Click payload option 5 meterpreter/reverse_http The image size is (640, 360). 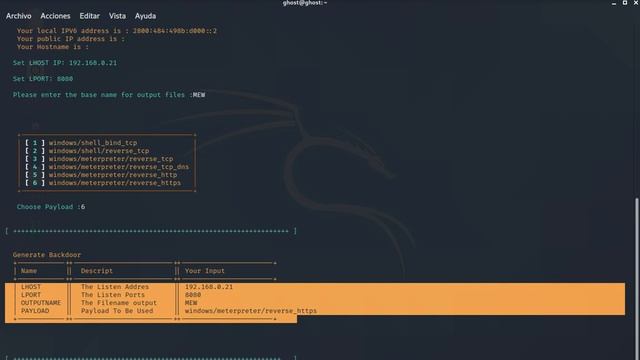click(101, 175)
